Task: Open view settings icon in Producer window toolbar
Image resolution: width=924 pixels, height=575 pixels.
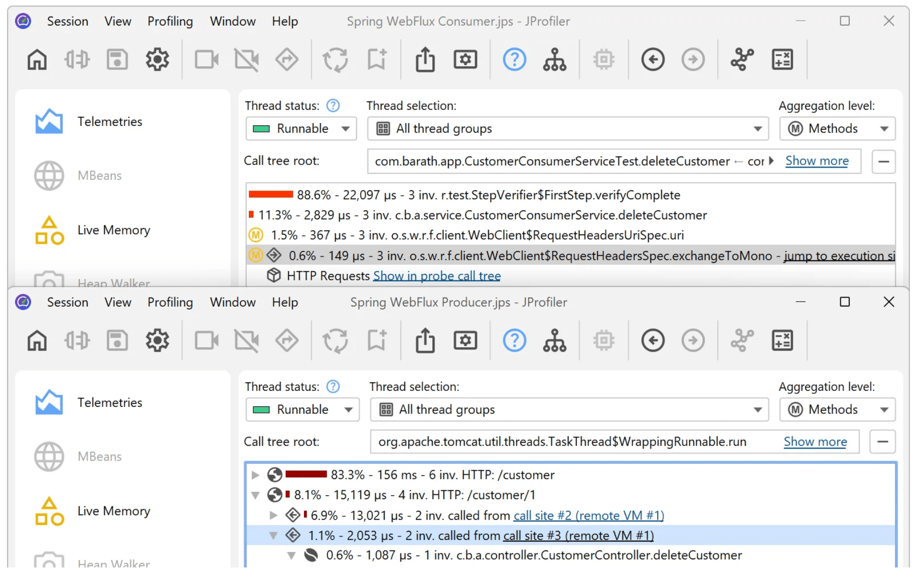Action: (x=466, y=341)
